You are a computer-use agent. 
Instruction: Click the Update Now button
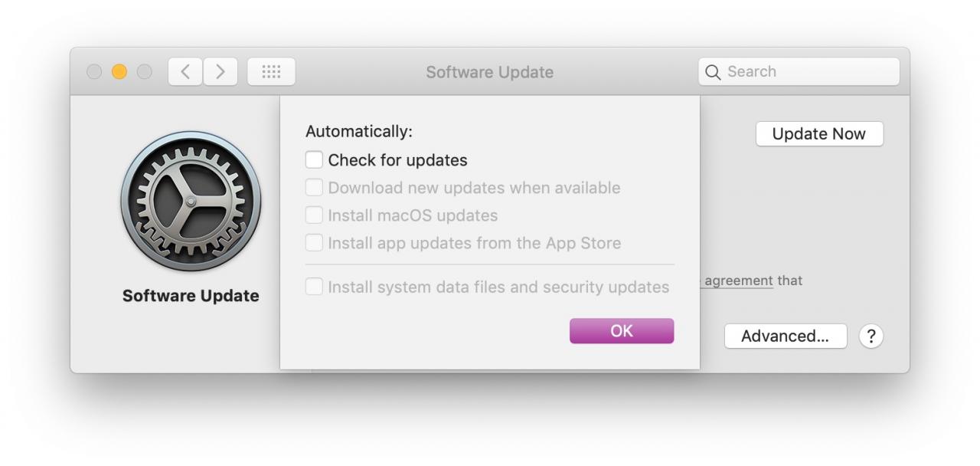(x=819, y=133)
